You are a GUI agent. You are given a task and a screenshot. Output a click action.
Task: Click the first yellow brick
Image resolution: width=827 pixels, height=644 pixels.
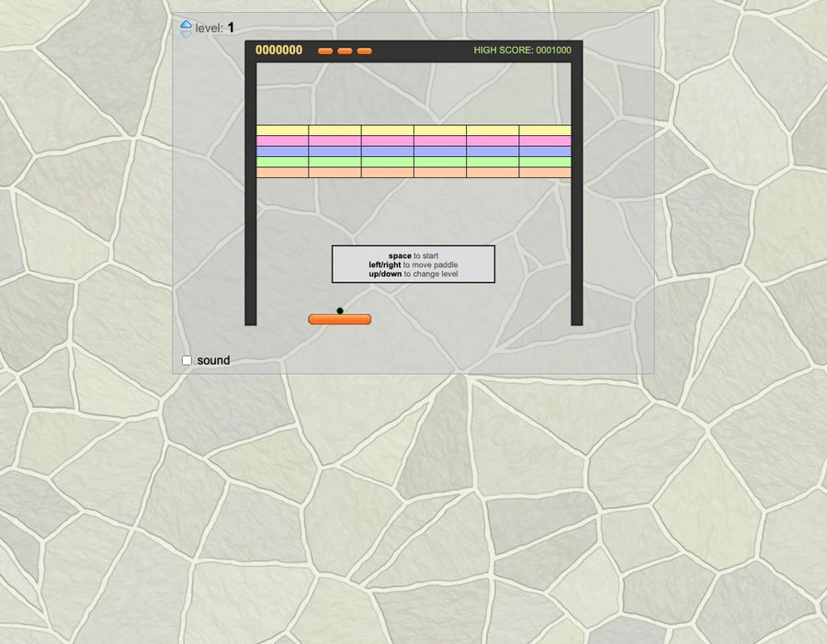(282, 130)
